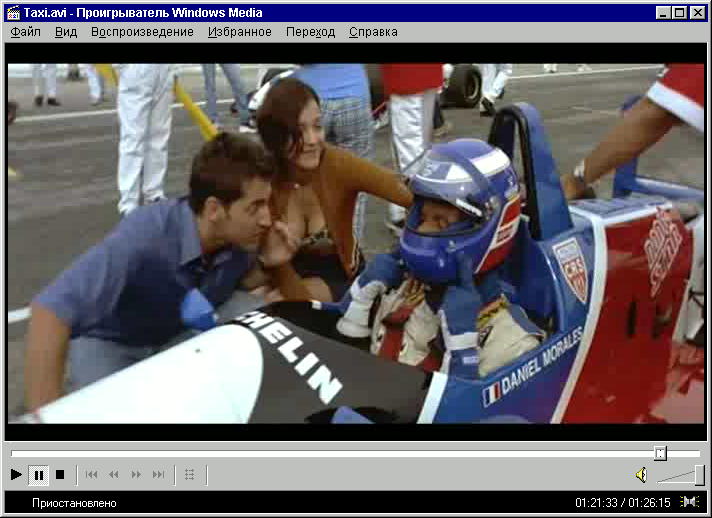
Task: Click the fast forward icon
Action: (136, 475)
